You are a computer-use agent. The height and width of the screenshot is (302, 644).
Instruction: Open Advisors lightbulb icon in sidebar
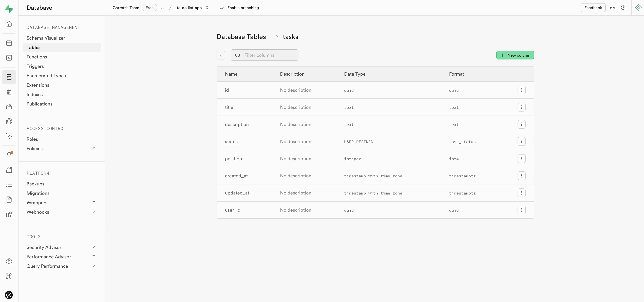click(9, 155)
